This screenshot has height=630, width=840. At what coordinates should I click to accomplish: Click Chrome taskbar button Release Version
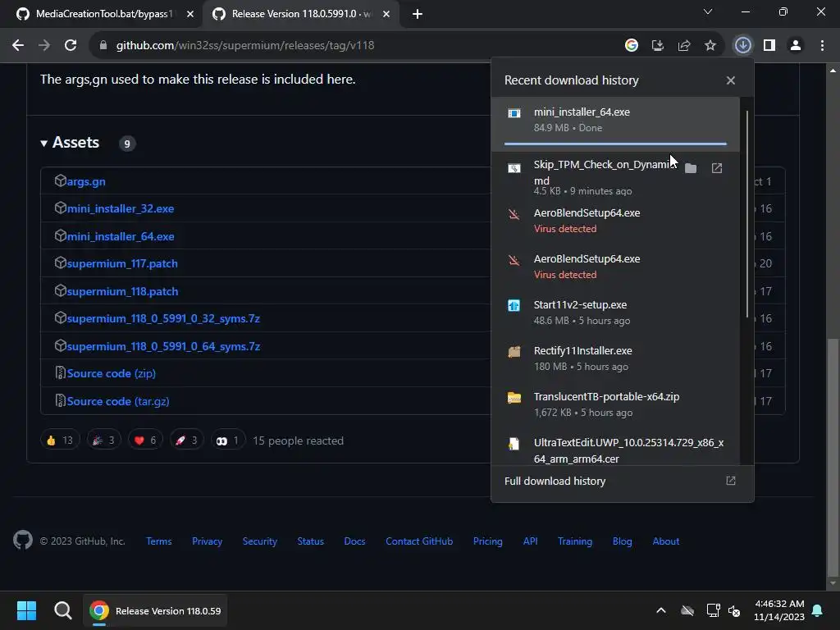pyautogui.click(x=155, y=610)
